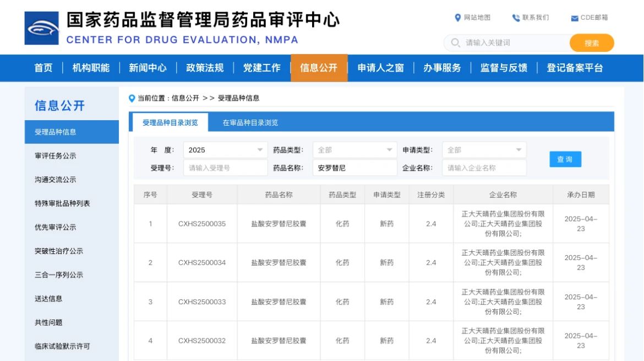Focus the 受理号 input field
The width and height of the screenshot is (644, 361).
coord(225,168)
